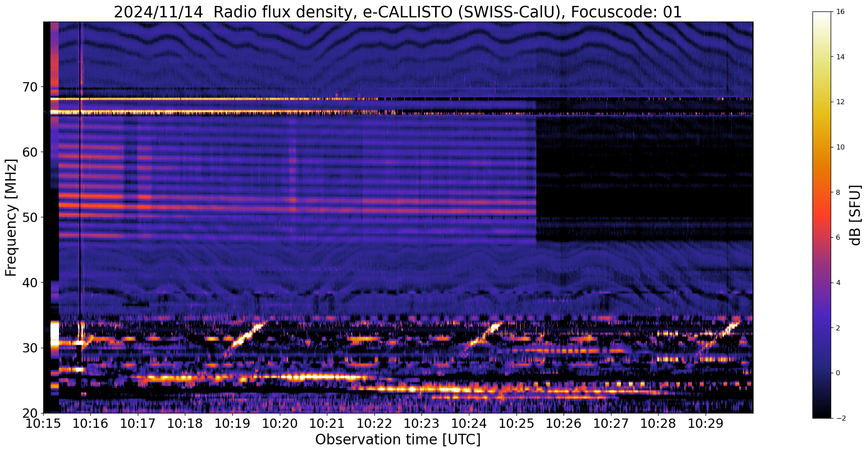Click the 10:27 time tick label
This screenshot has width=868, height=452.
click(x=611, y=424)
